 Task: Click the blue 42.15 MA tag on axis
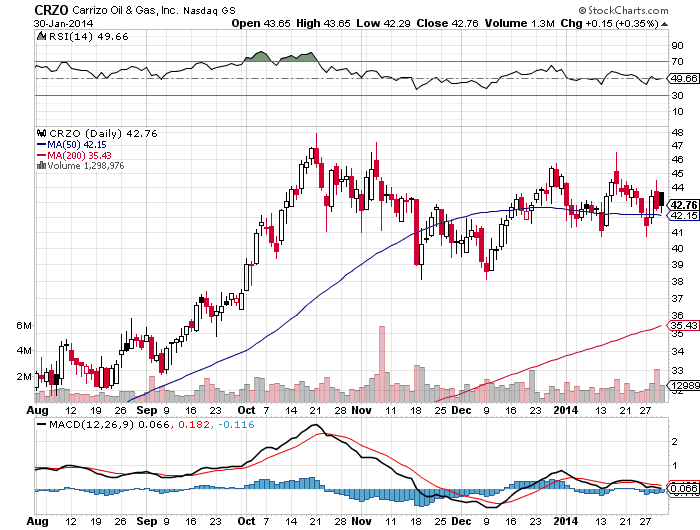click(x=683, y=216)
